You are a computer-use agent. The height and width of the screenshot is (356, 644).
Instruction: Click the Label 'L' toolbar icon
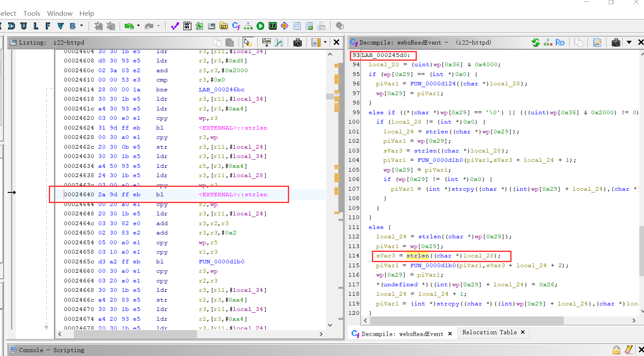(x=36, y=26)
